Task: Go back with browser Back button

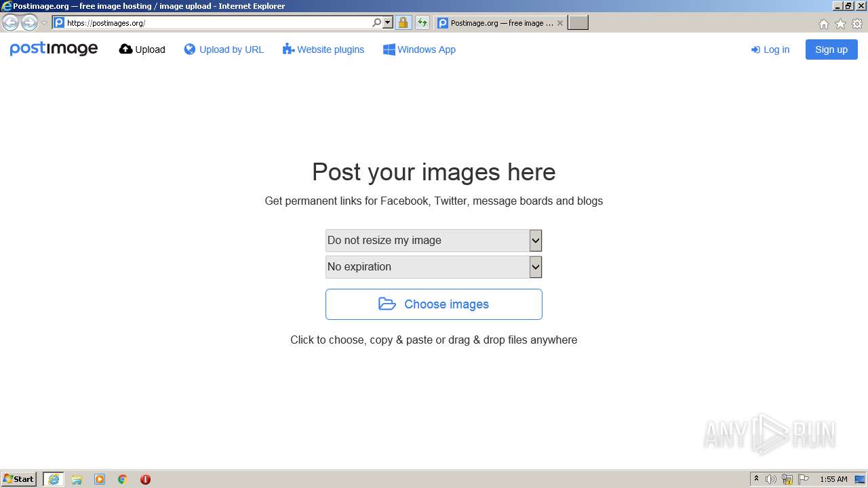Action: (10, 23)
